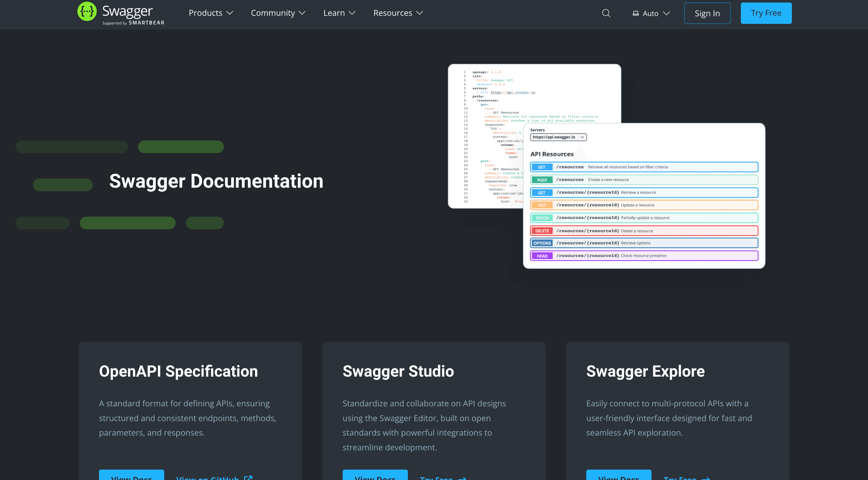868x480 pixels.
Task: Click the POST /resources endpoint row
Action: pyautogui.click(x=644, y=180)
